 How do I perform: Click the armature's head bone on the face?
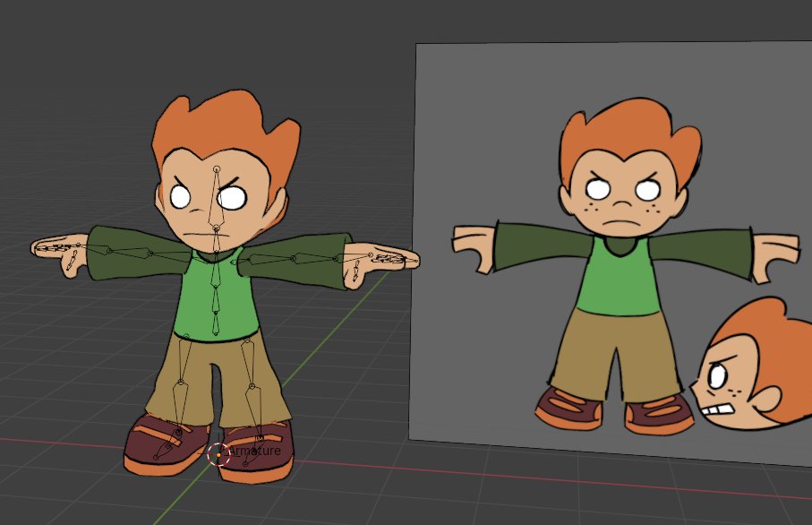[x=217, y=199]
